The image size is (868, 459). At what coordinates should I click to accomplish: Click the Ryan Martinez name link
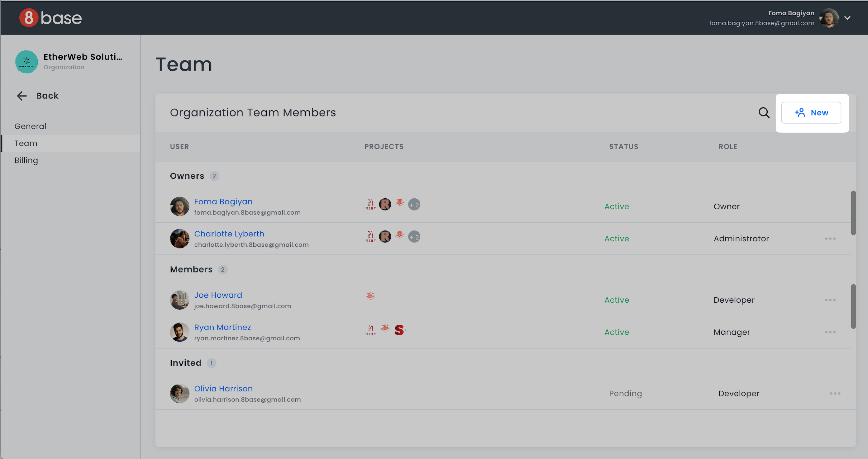pyautogui.click(x=222, y=327)
